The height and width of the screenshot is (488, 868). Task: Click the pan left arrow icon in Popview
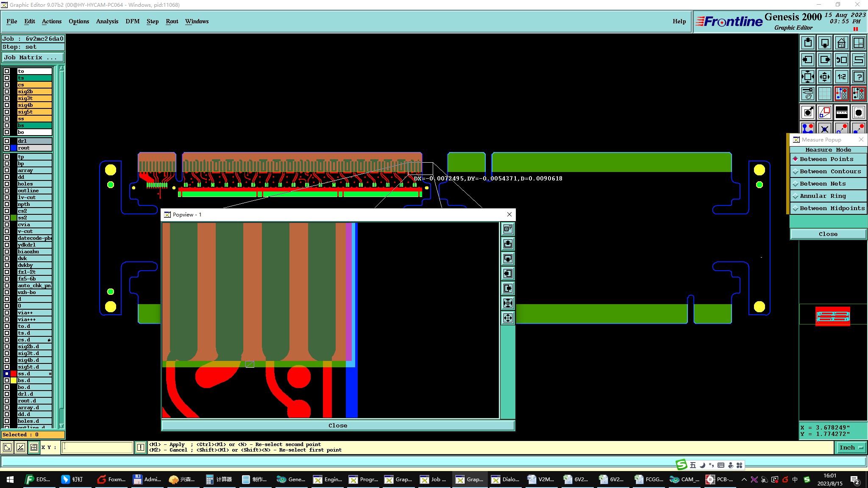click(508, 274)
